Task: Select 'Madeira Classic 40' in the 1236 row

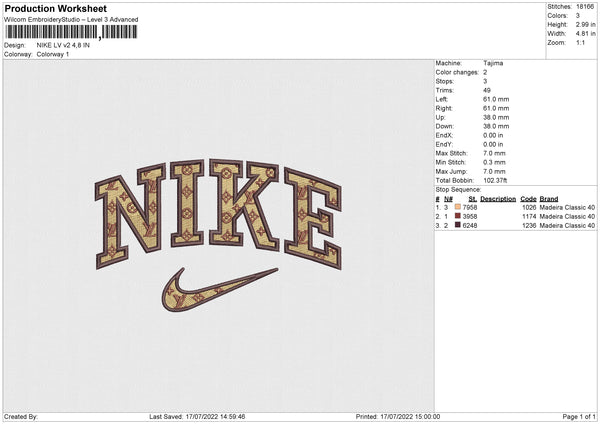Action: pyautogui.click(x=567, y=226)
